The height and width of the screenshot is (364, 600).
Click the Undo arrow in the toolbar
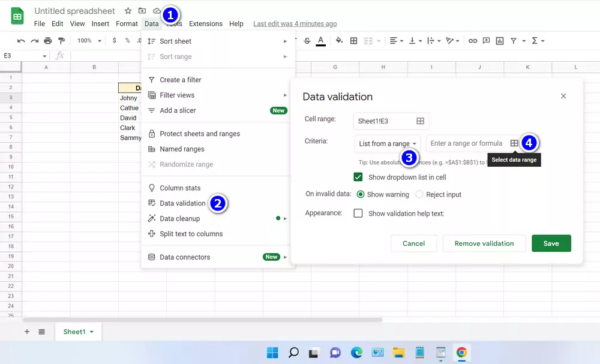[21, 41]
